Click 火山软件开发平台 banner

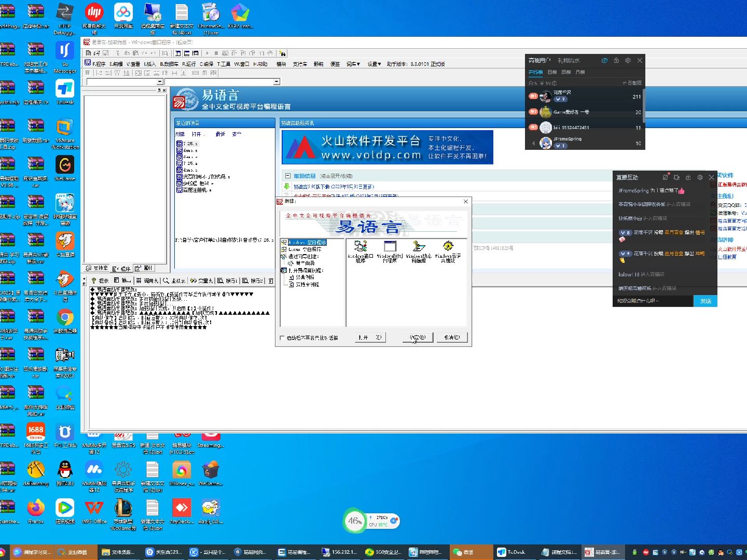coord(388,147)
